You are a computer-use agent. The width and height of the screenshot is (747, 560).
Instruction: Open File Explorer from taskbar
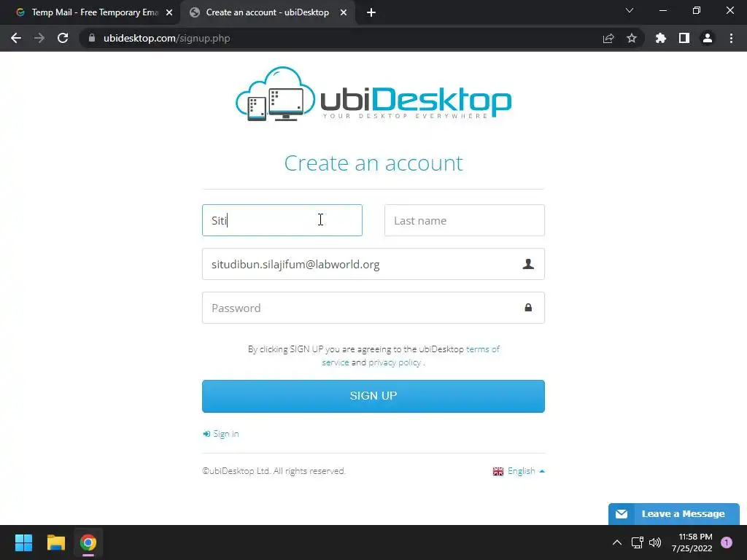55,542
